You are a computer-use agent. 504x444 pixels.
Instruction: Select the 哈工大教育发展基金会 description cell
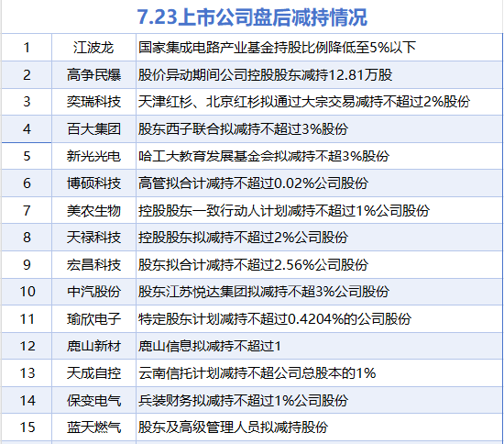[319, 156]
